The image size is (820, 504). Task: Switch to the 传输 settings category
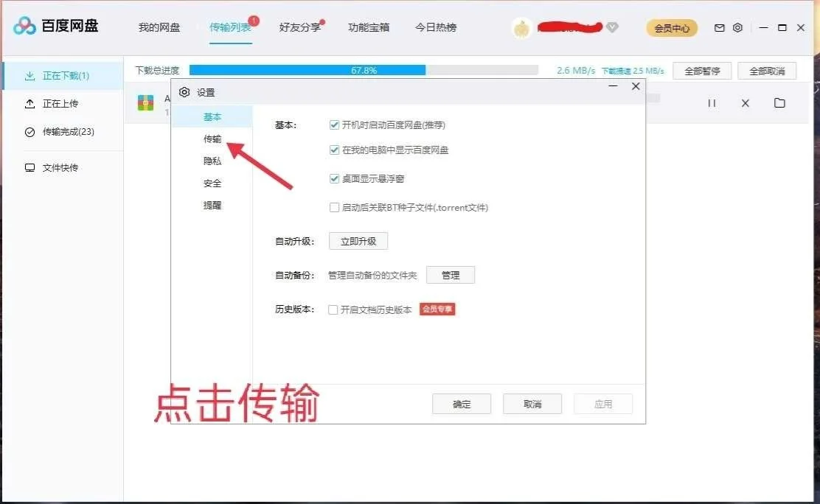click(212, 139)
